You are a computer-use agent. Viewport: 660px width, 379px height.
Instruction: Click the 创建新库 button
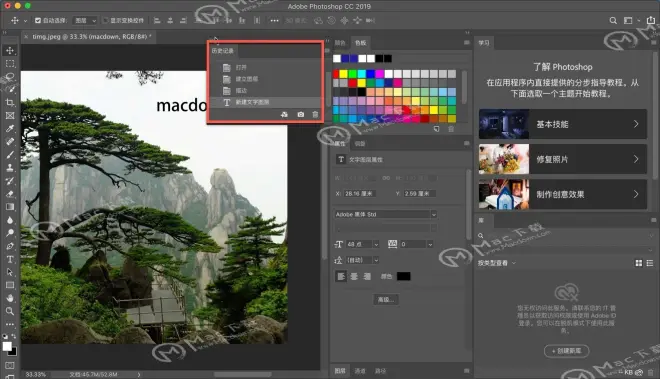pyautogui.click(x=567, y=351)
